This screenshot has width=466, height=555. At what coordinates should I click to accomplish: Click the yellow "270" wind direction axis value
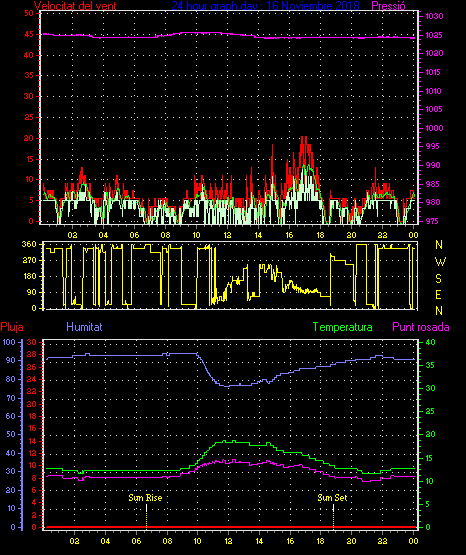[29, 261]
